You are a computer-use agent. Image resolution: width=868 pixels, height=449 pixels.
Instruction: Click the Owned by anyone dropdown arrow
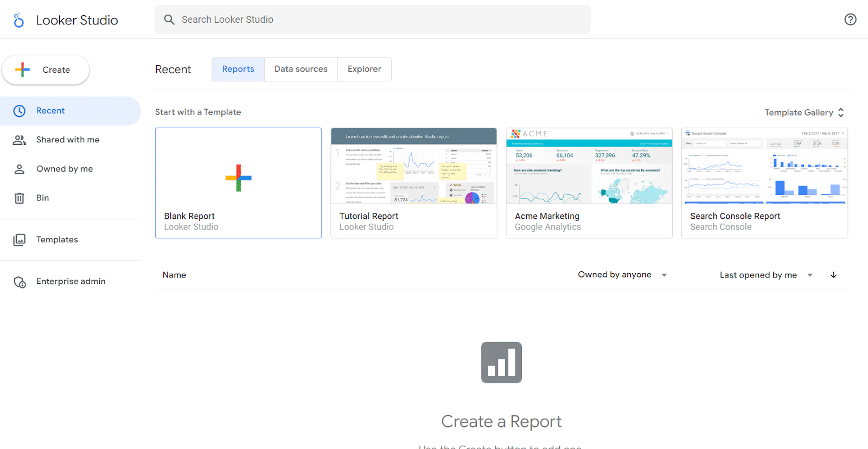coord(664,275)
